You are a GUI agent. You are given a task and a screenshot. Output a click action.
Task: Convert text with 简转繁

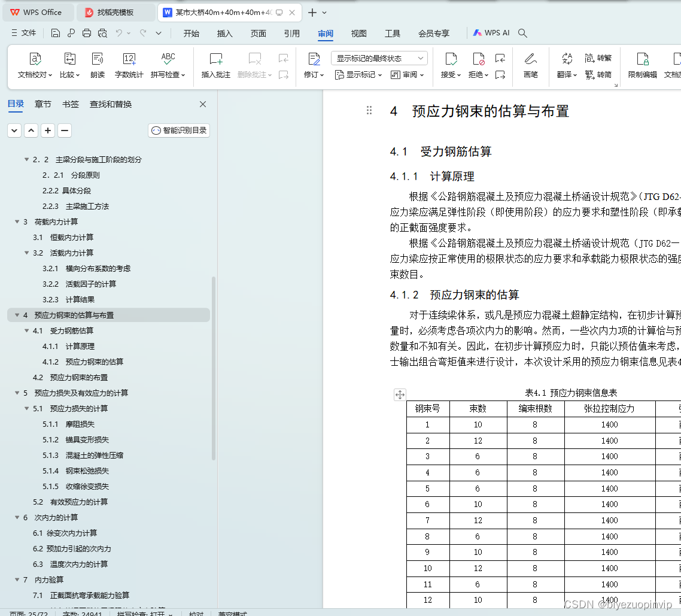click(598, 58)
